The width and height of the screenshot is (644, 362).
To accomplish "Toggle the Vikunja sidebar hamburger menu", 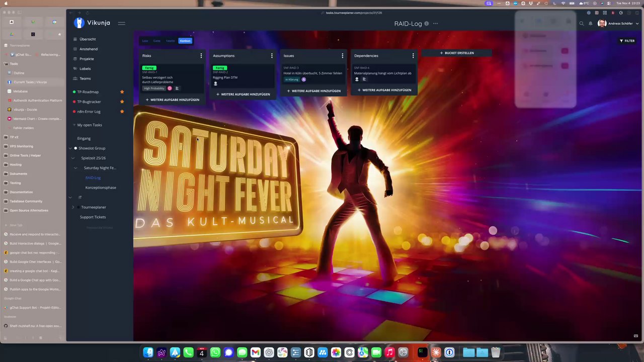I will click(x=121, y=23).
